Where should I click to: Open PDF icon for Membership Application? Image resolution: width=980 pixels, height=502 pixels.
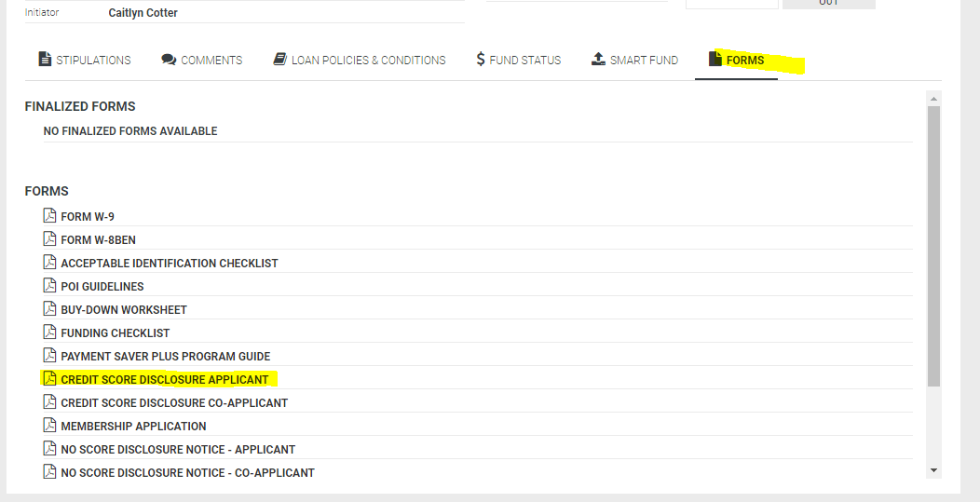(49, 426)
